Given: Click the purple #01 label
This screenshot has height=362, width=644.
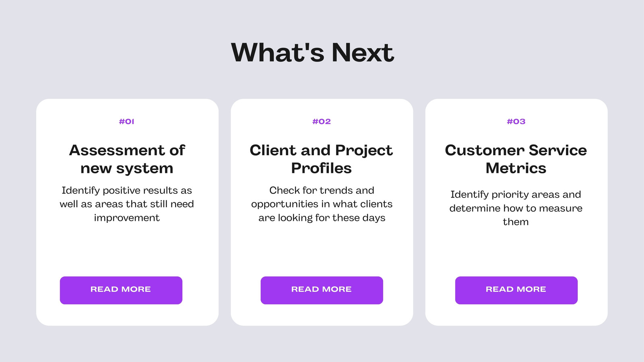Looking at the screenshot, I should tap(127, 121).
